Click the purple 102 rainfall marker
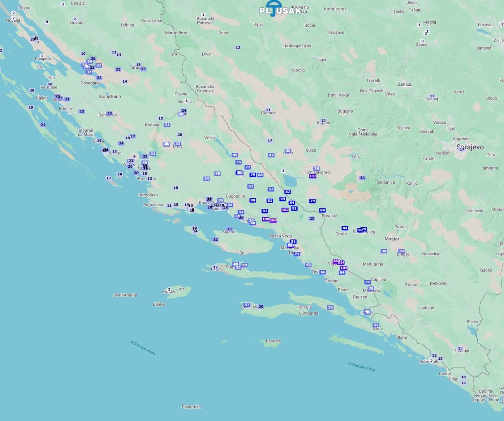Screen dimensions: 504x421 (x=285, y=210)
